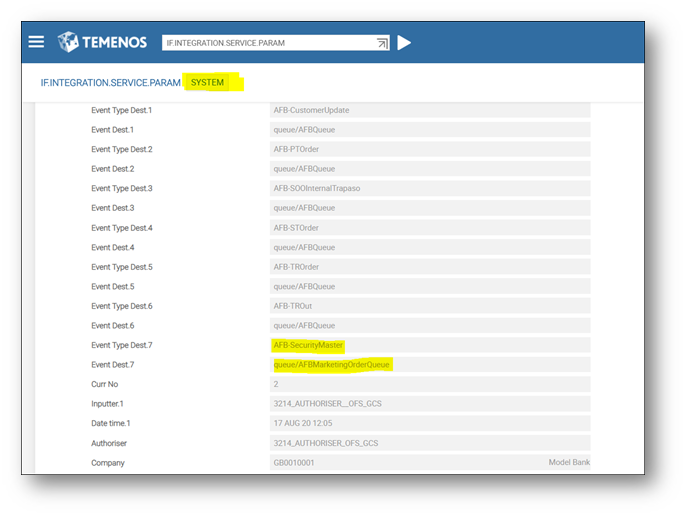This screenshot has width=687, height=517.
Task: Click the Curr No value field
Action: [429, 384]
